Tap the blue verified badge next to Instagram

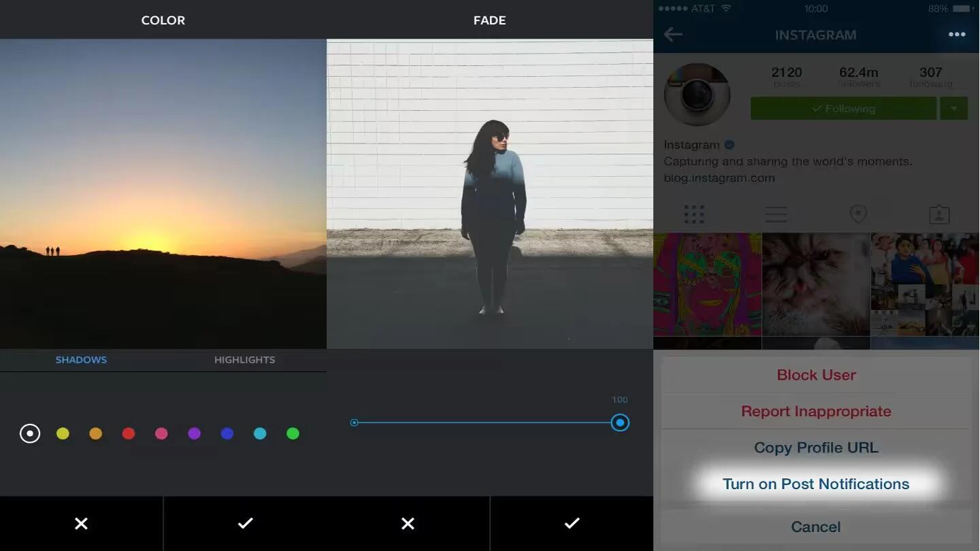[x=730, y=145]
